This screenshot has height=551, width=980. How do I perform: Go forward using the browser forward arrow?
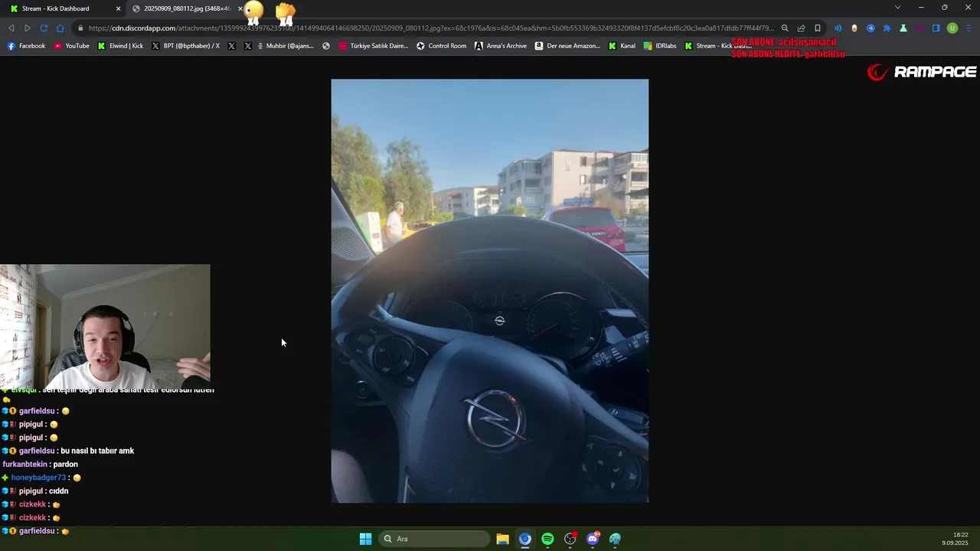pos(28,28)
